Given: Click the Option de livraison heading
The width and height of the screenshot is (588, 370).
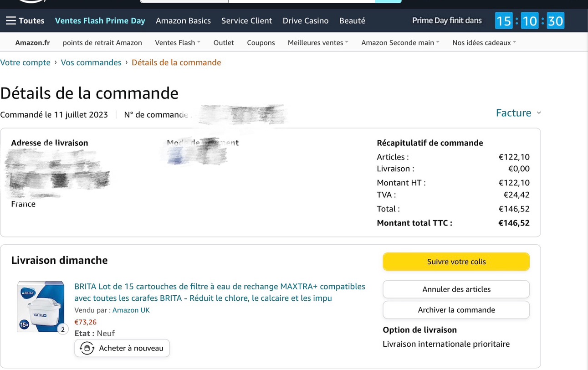Looking at the screenshot, I should 419,330.
